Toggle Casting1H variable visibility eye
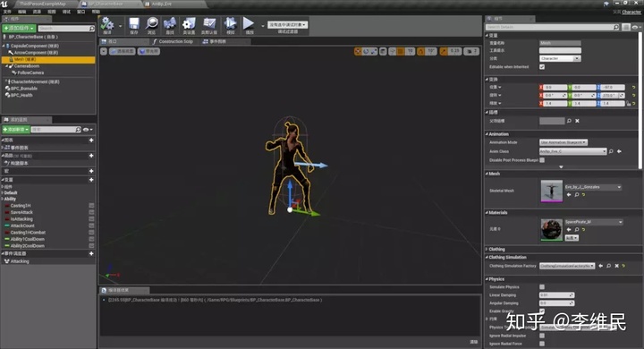This screenshot has width=644, height=349. coord(91,206)
